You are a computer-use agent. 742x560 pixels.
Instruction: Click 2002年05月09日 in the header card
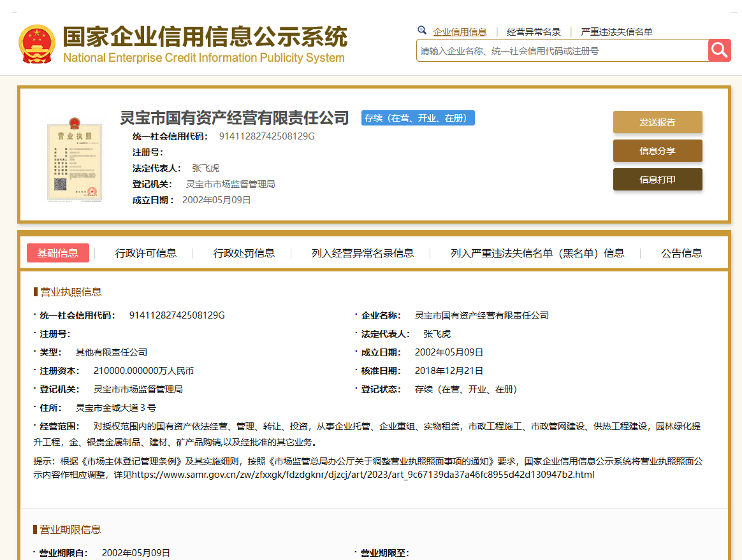pyautogui.click(x=216, y=200)
